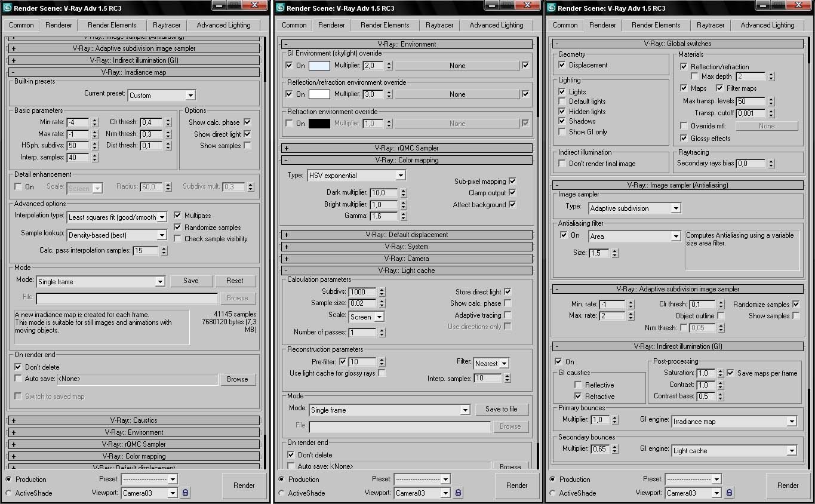Toggle the Displacement checkbox under Geometry
The image size is (815, 504).
click(x=562, y=64)
